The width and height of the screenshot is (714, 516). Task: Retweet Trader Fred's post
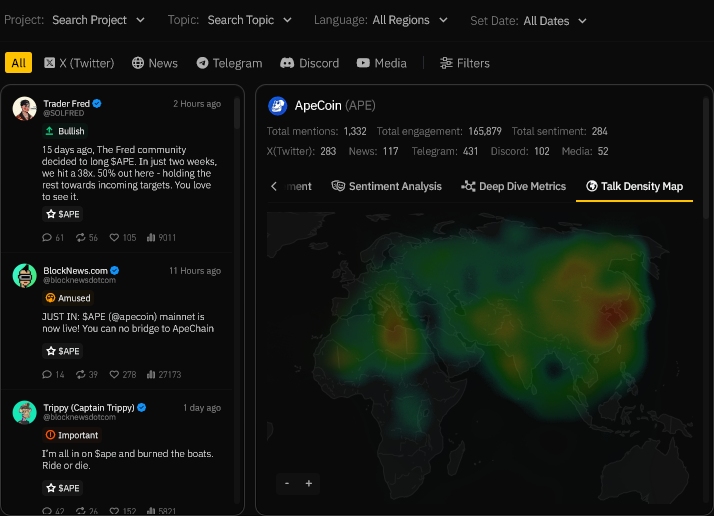pyautogui.click(x=87, y=237)
